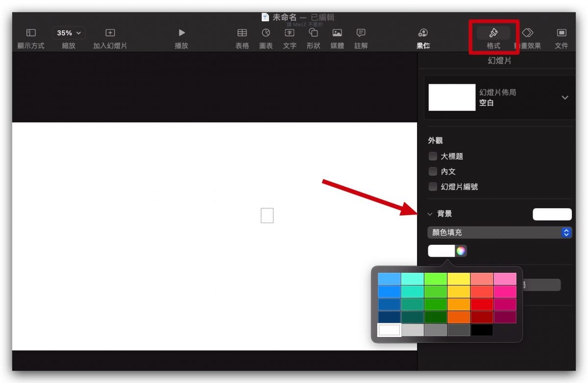Click the document title 未命名
588x383 pixels.
285,17
